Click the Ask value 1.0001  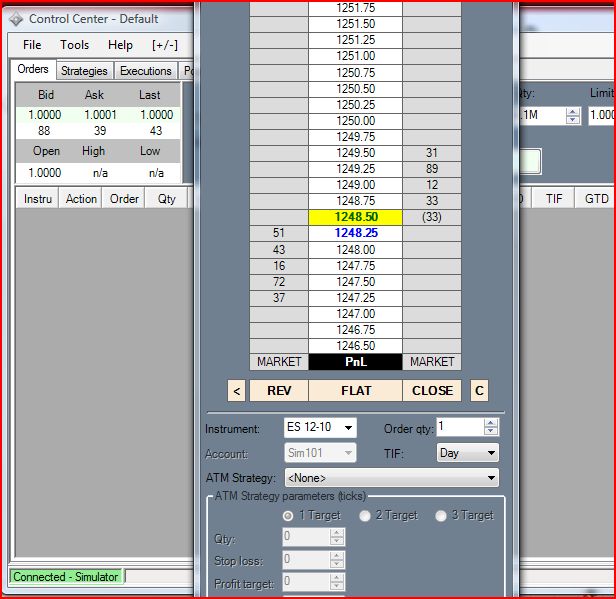coord(101,115)
